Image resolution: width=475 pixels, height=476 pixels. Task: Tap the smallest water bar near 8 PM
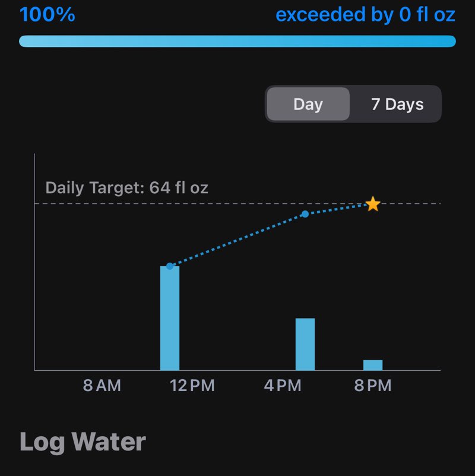click(x=373, y=365)
